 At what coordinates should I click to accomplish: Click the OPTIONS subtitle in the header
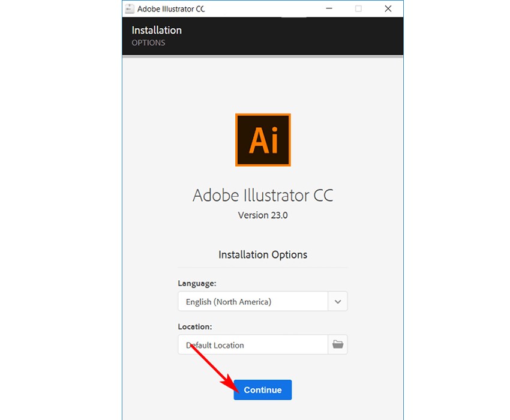148,43
